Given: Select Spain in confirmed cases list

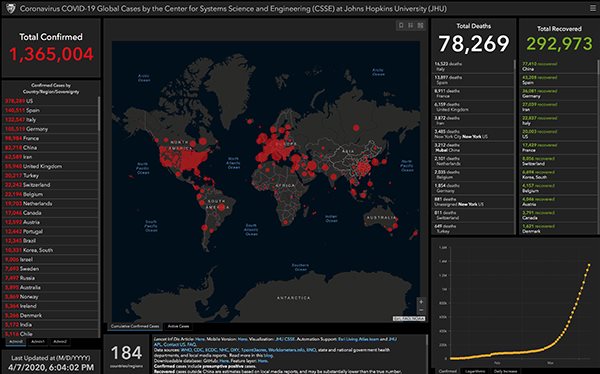Looking at the screenshot, I should pyautogui.click(x=50, y=110).
